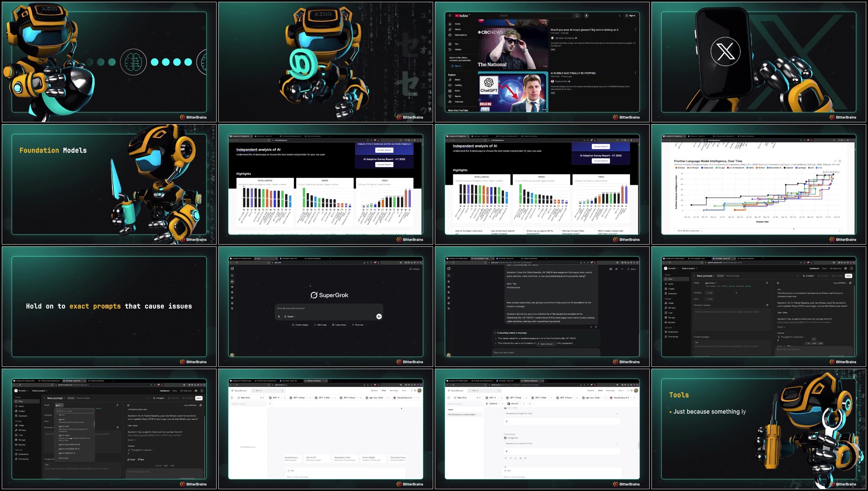This screenshot has width=868, height=491.
Task: Open the "AI BUBBLE MAY FINALLY BE POPPING" video title
Action: tap(573, 73)
